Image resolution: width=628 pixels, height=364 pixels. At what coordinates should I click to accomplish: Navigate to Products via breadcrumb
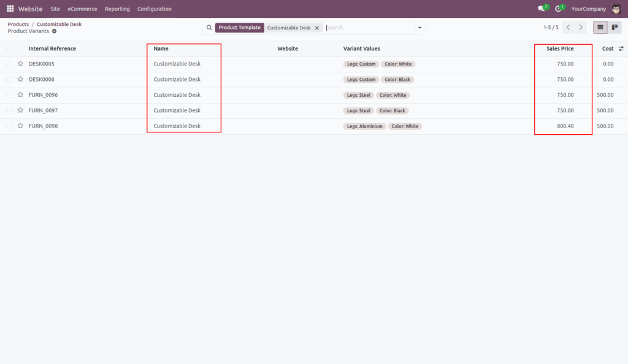pos(18,24)
